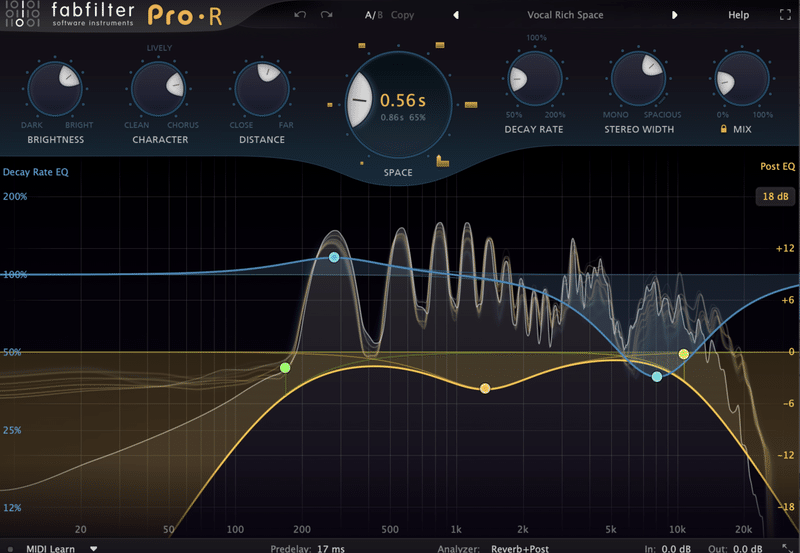This screenshot has height=553, width=800.
Task: Click the Decay Rate knob
Action: click(535, 79)
